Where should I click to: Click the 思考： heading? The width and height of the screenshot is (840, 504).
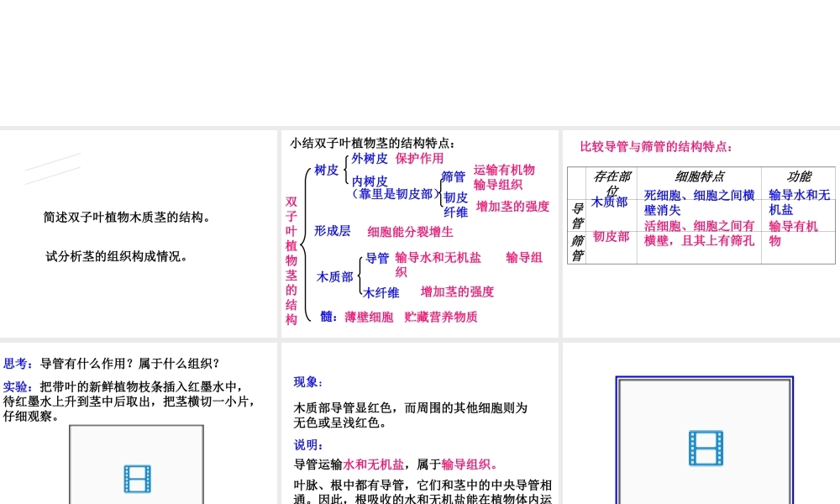[18, 364]
